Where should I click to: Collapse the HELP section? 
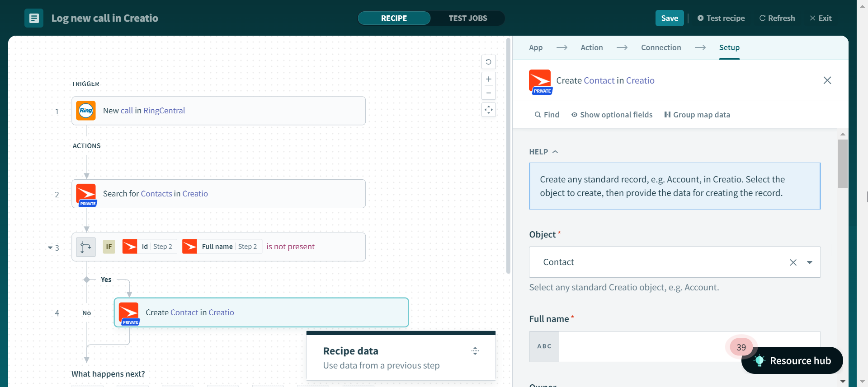click(544, 152)
